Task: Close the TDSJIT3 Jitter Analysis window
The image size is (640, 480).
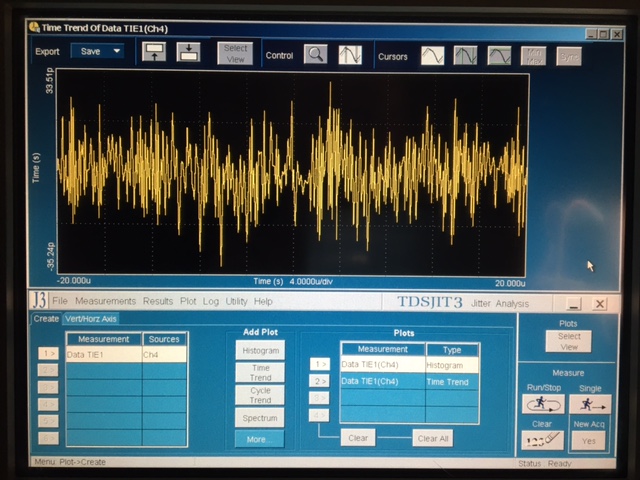Action: (x=600, y=304)
